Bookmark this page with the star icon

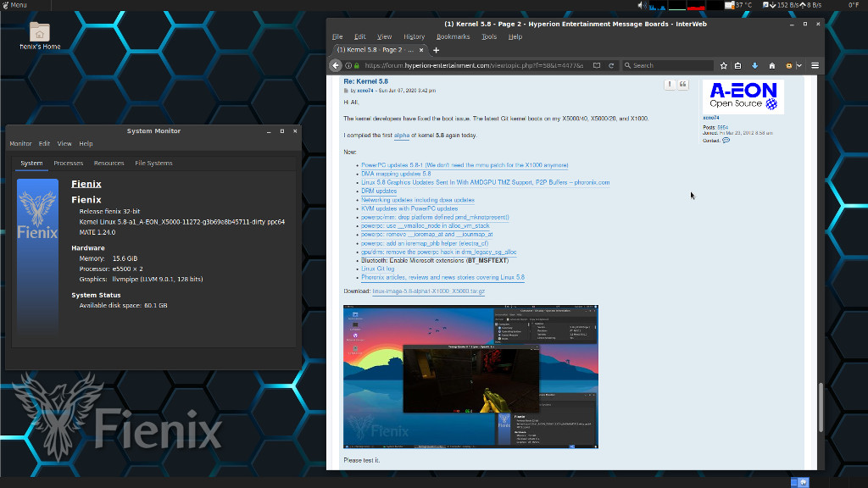coord(723,65)
